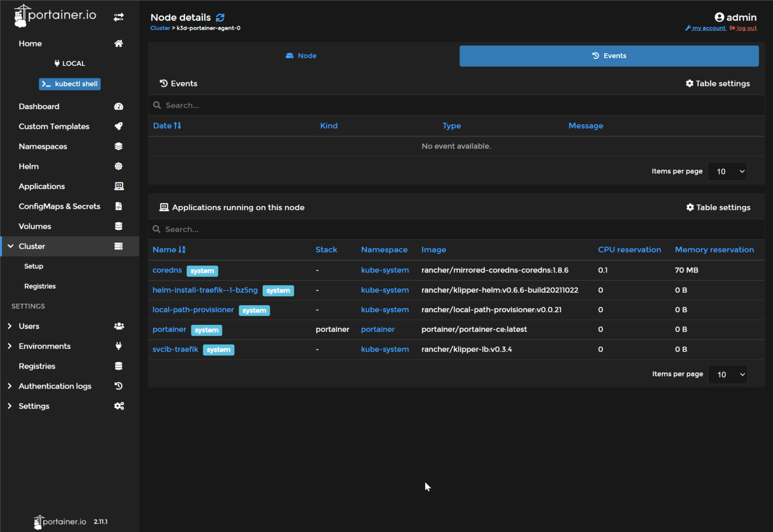
Task: Expand the Users section in sidebar
Action: 10,326
